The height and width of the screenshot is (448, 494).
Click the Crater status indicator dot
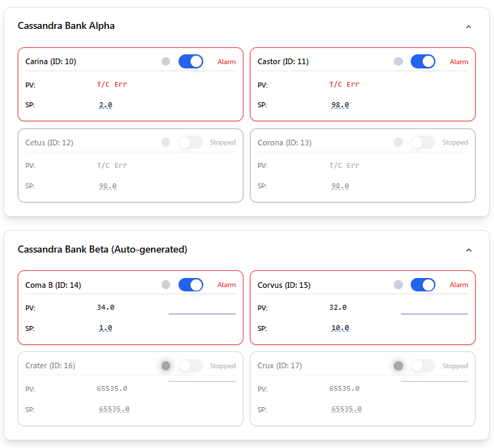[x=166, y=366]
